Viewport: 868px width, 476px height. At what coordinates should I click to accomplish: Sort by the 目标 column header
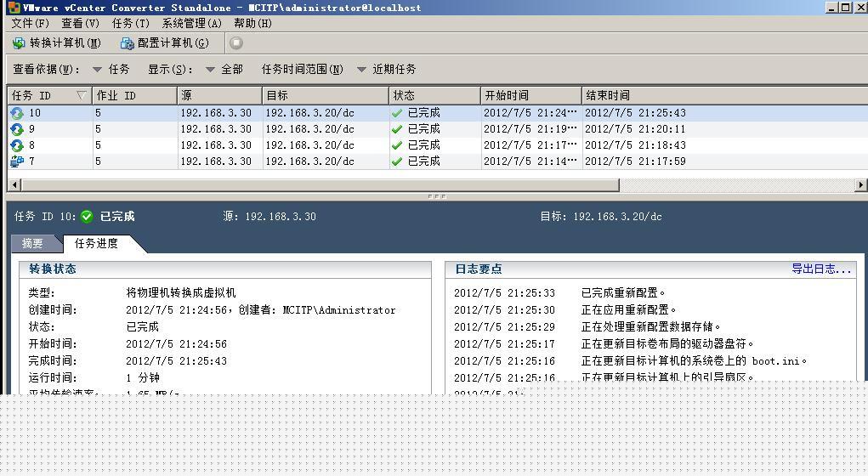pos(326,95)
